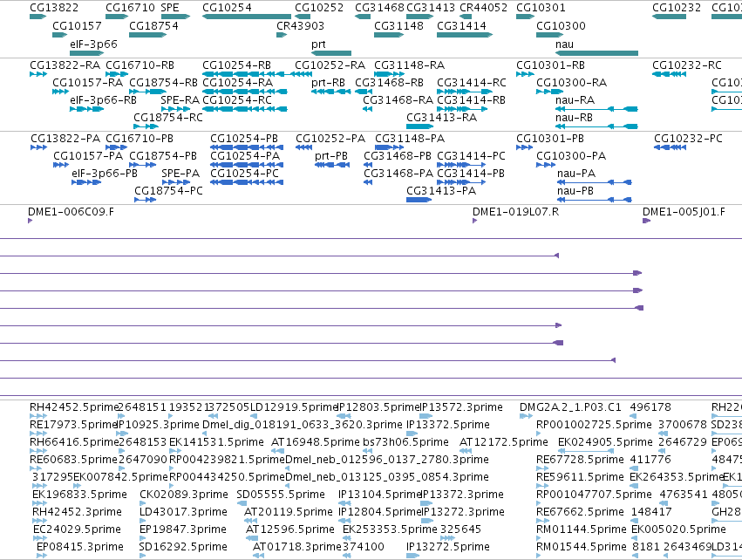Select the CG18754 gene label
This screenshot has width=742, height=560.
153,25
